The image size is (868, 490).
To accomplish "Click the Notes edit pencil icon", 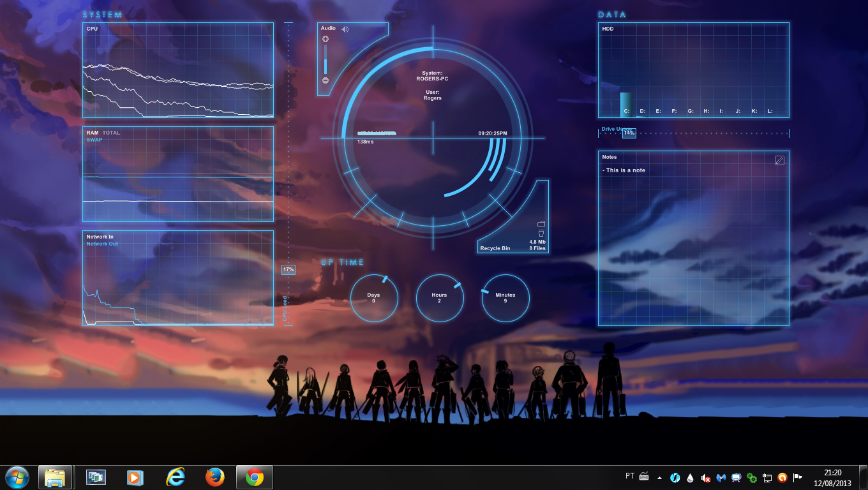I will (779, 160).
